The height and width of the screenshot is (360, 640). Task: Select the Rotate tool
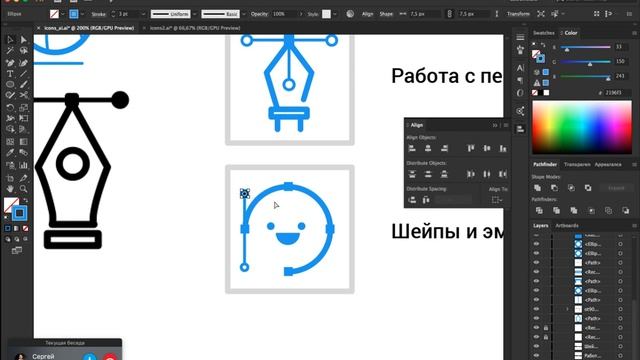(x=10, y=107)
